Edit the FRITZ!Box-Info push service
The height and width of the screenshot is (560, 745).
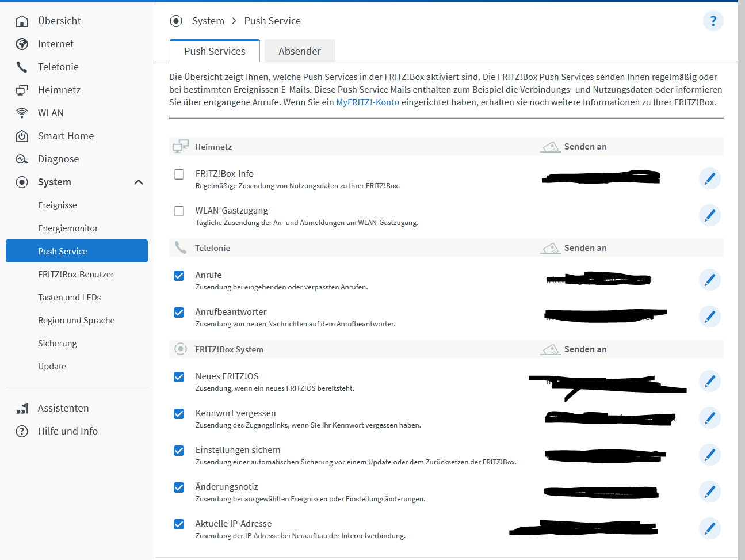(x=710, y=178)
